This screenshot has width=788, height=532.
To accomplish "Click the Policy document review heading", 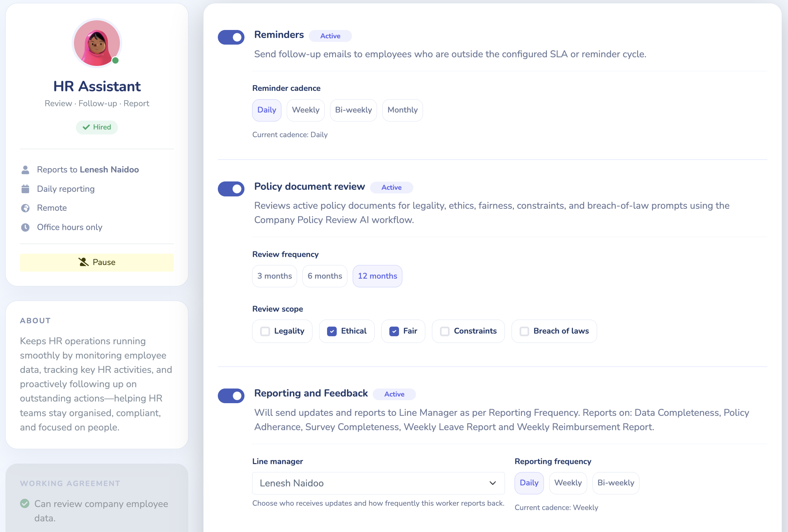I will coord(310,187).
